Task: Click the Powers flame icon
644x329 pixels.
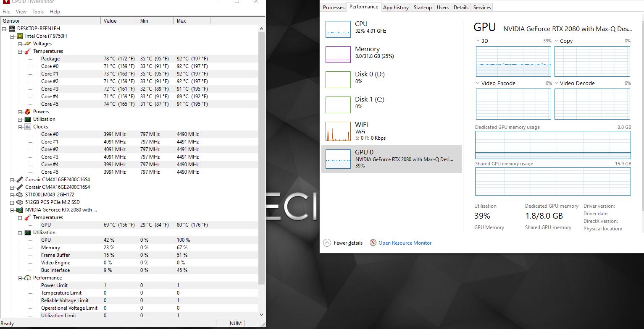Action: 28,112
